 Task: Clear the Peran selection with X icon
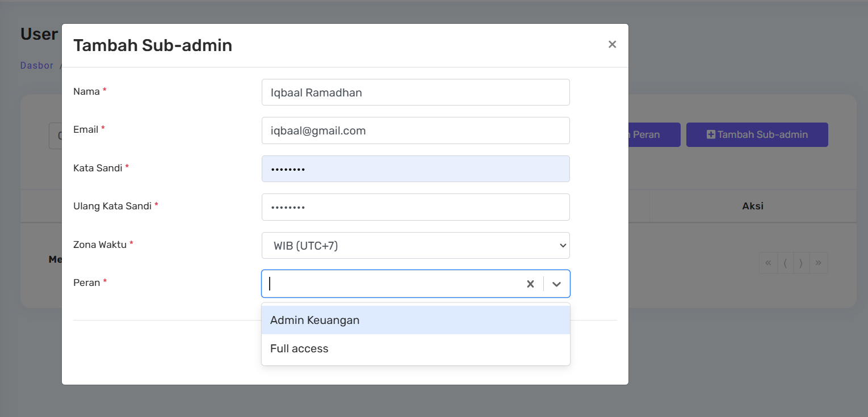coord(530,284)
